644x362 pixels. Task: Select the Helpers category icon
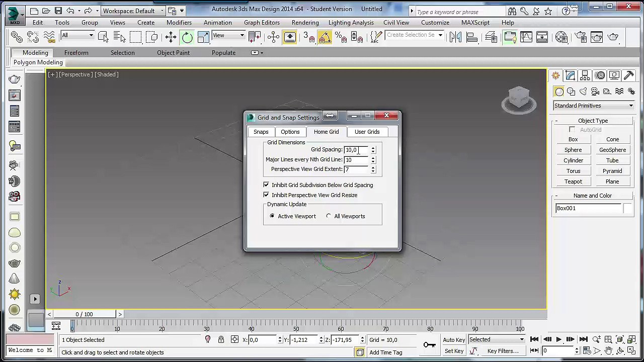pos(607,92)
